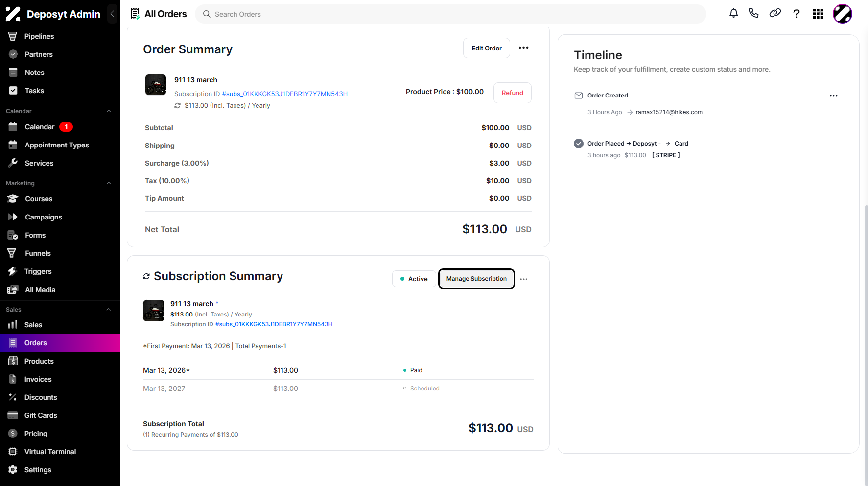Collapse the Marketing sidebar section

109,183
